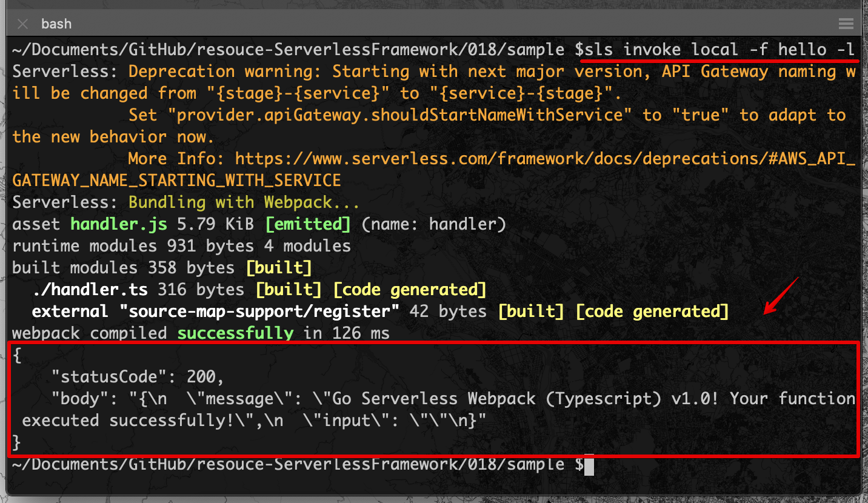
Task: Select the bash tab title
Action: (x=56, y=24)
